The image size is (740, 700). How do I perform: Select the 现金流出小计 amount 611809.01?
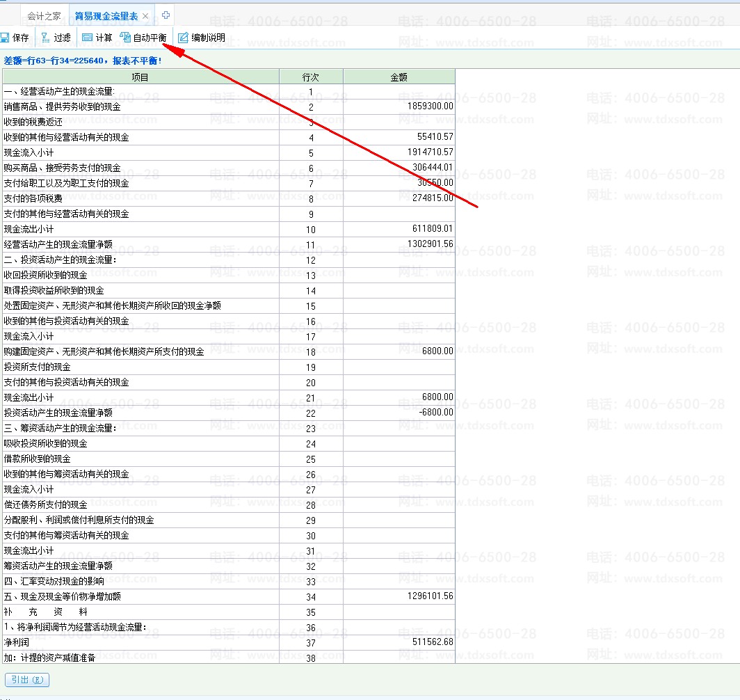pos(399,229)
